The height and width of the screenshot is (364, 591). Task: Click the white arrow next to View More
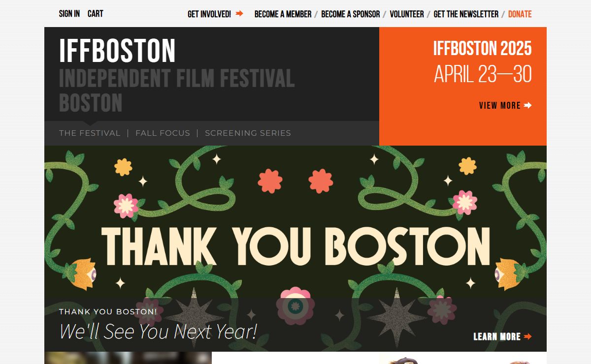tap(528, 105)
